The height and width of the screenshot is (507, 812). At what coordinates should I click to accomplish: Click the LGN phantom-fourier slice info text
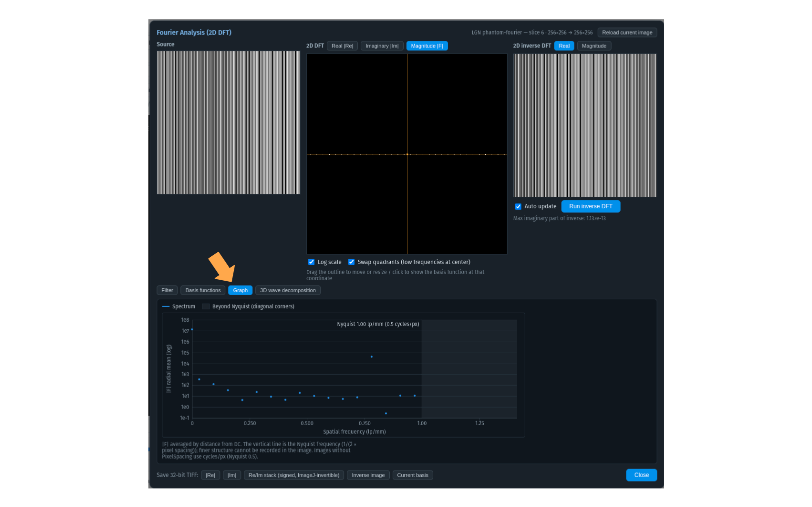click(x=532, y=32)
